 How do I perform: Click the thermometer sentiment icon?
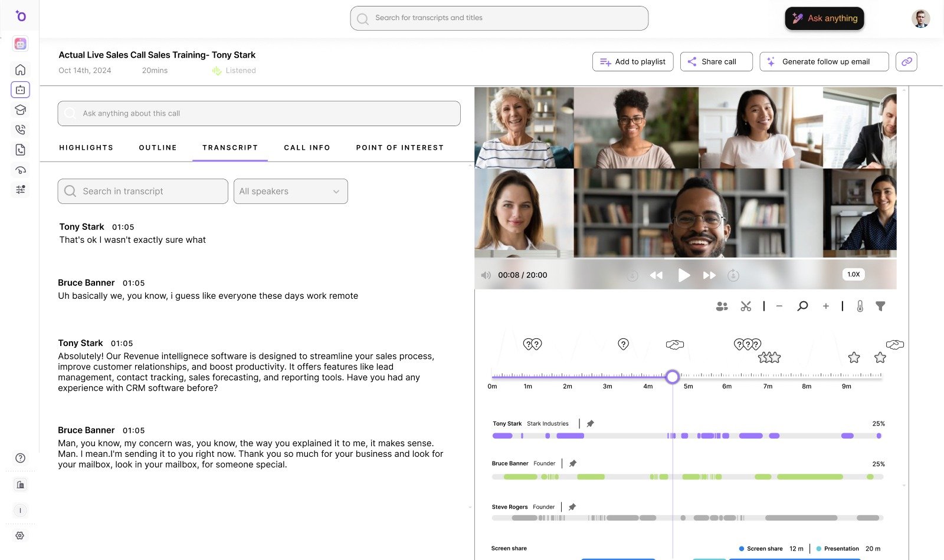tap(860, 306)
